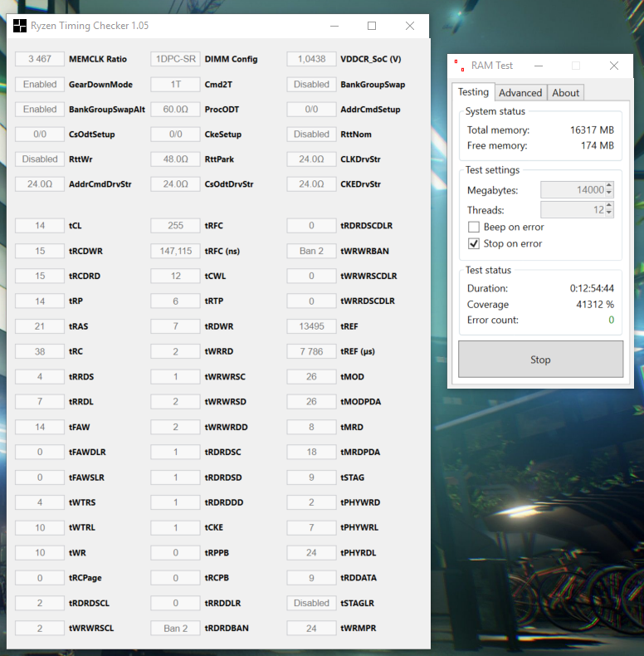Click the tRC value 38
The width and height of the screenshot is (644, 656).
pos(40,351)
